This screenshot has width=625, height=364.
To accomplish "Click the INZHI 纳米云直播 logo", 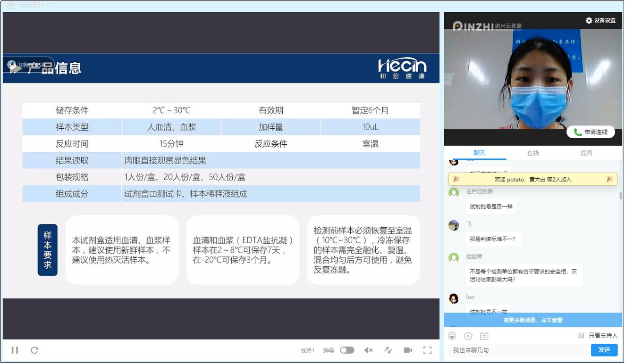I will click(487, 26).
